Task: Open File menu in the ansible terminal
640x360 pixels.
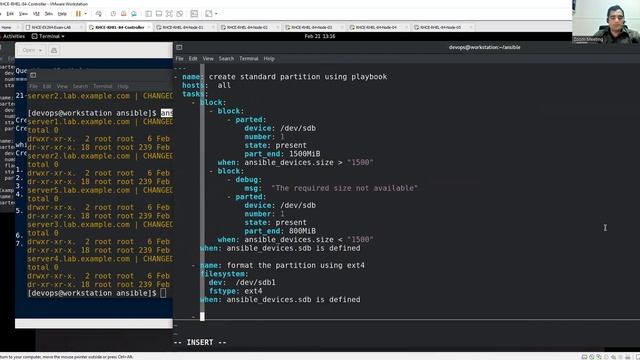Action: tap(180, 59)
